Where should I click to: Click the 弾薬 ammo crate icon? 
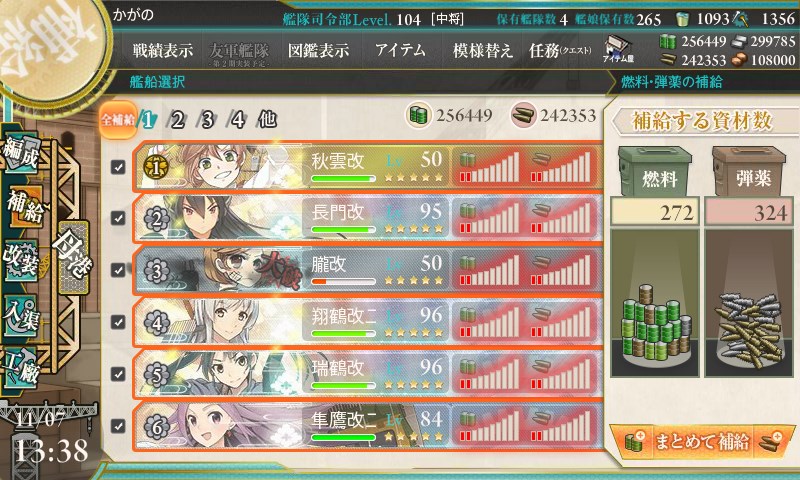[x=748, y=171]
